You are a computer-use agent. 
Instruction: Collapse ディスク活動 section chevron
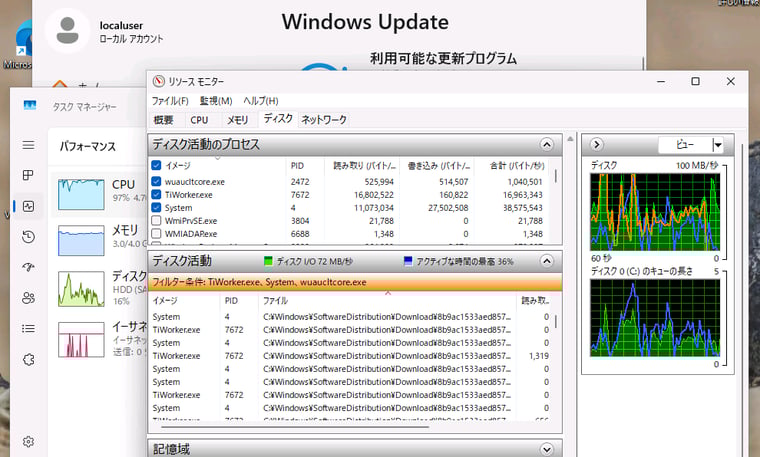tap(546, 261)
